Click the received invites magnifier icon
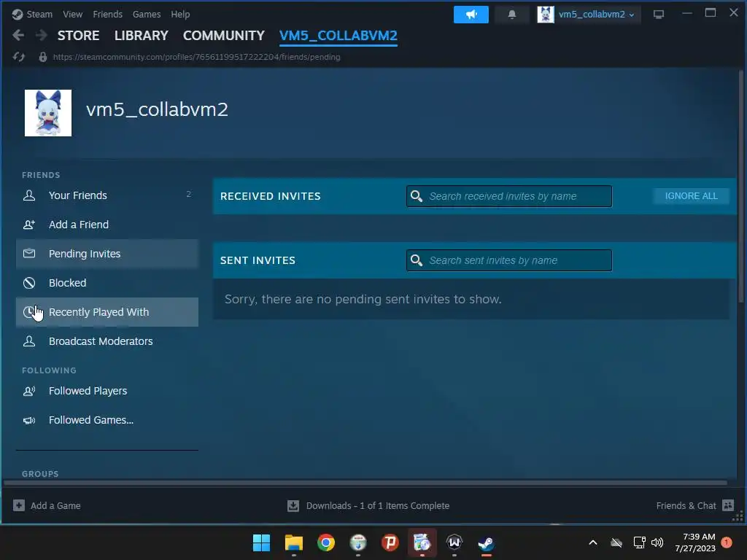 (x=417, y=196)
